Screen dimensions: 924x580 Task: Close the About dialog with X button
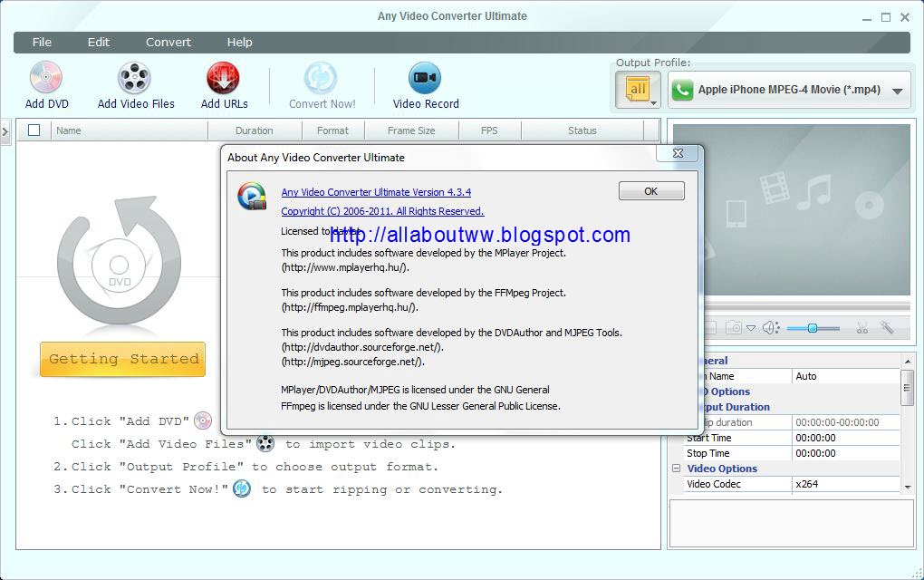tap(678, 153)
